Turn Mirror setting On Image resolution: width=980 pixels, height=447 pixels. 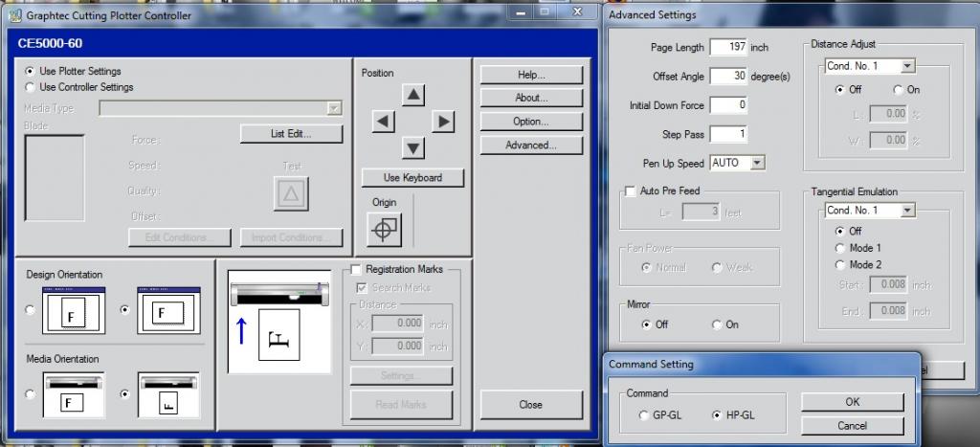716,324
